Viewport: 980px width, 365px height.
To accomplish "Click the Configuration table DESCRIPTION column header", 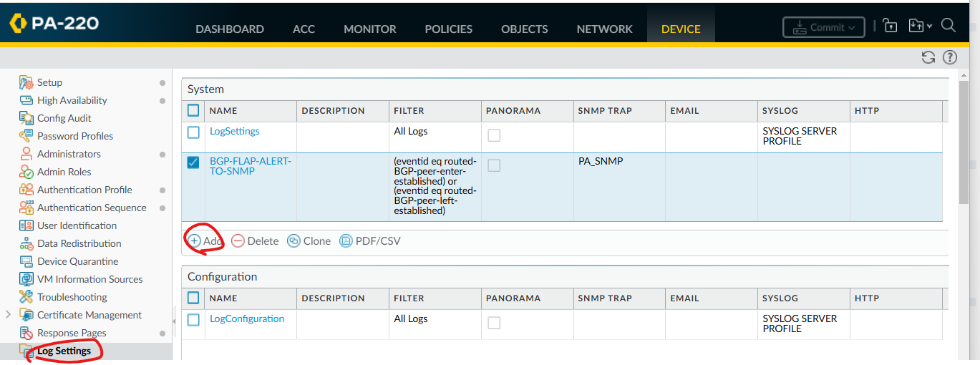I will tap(334, 298).
